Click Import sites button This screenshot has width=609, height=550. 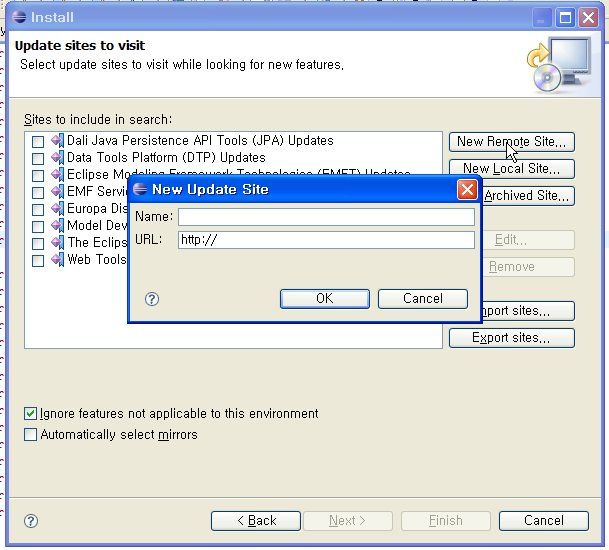point(528,311)
